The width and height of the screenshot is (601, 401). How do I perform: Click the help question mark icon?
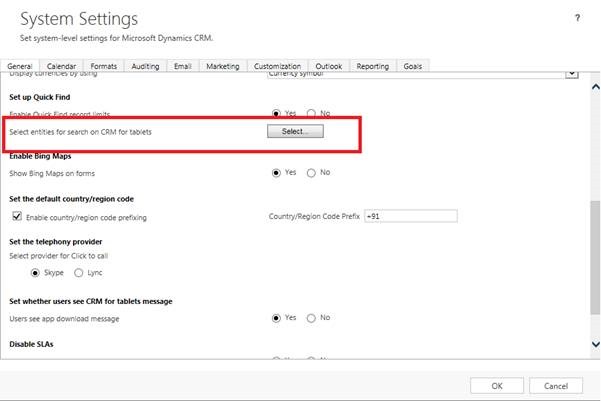578,18
